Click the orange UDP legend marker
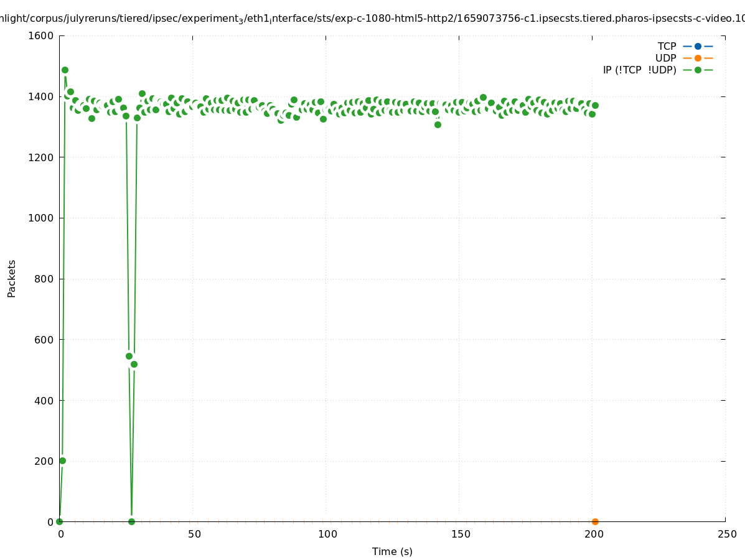This screenshot has width=745, height=560. tap(698, 58)
